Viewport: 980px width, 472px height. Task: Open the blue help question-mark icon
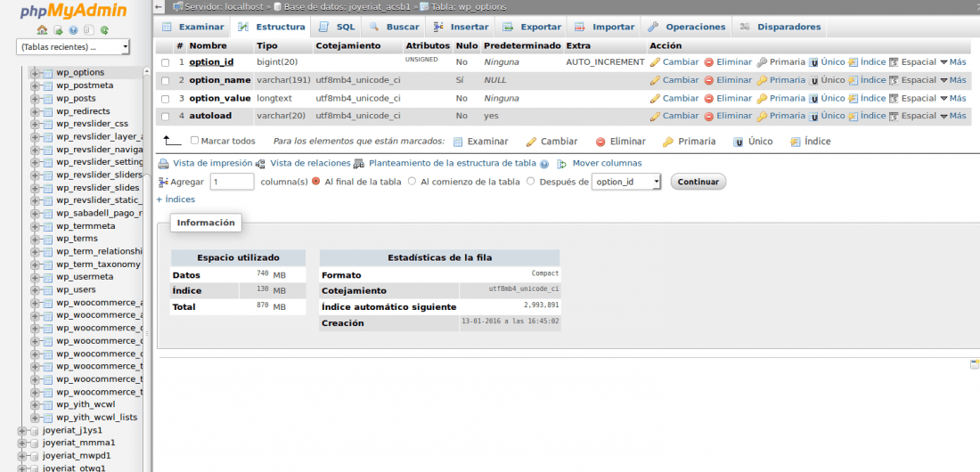(73, 30)
